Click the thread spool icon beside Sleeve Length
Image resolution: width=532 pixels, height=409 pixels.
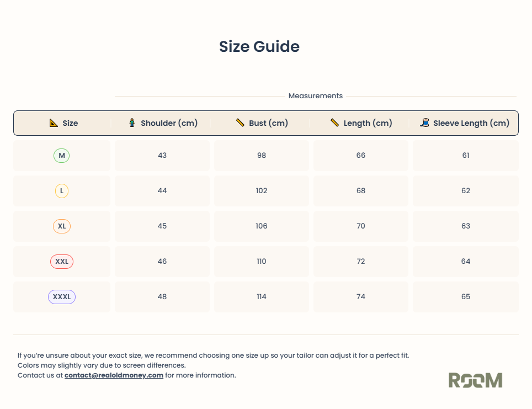click(x=425, y=123)
